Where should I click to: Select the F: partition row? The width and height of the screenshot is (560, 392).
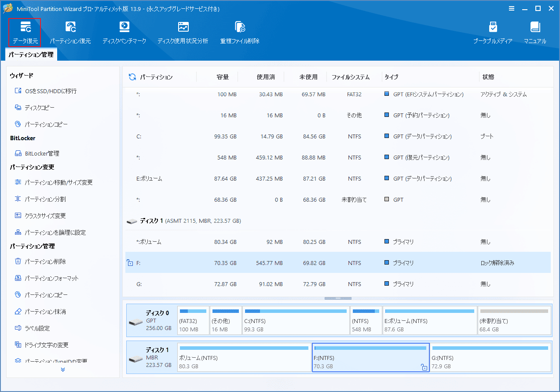click(x=338, y=263)
